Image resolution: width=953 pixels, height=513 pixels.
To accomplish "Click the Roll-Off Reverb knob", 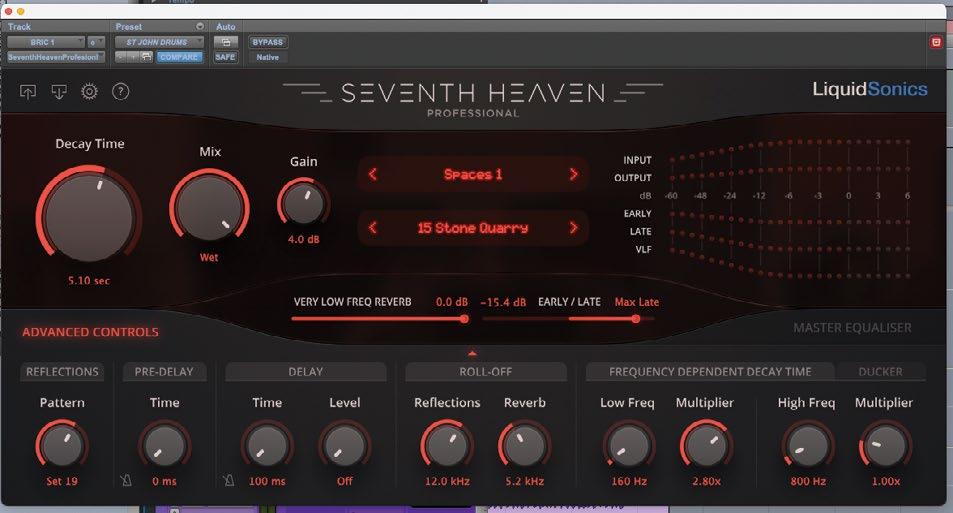I will (x=525, y=447).
